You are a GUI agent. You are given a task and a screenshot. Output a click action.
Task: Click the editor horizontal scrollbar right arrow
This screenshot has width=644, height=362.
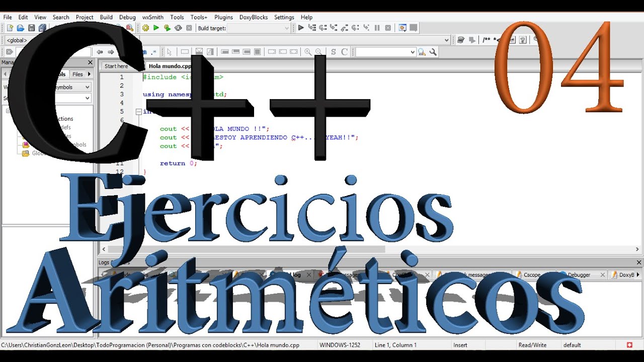(637, 249)
